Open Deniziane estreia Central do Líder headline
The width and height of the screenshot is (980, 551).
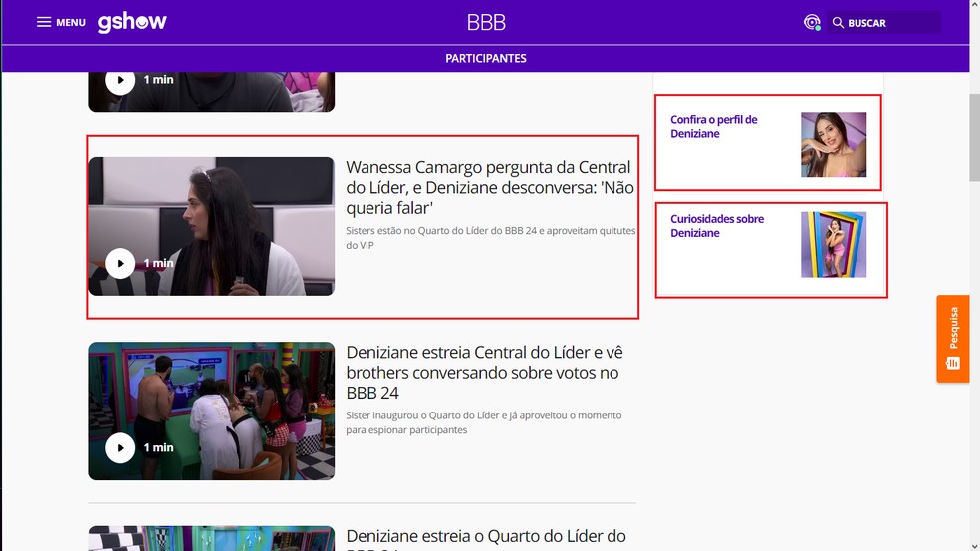[484, 372]
